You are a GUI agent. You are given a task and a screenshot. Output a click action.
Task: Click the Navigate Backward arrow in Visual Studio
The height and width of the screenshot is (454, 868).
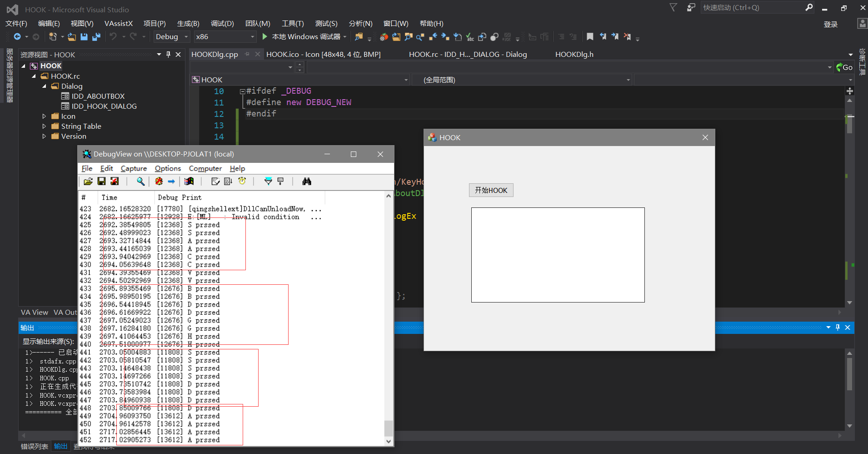(x=17, y=37)
